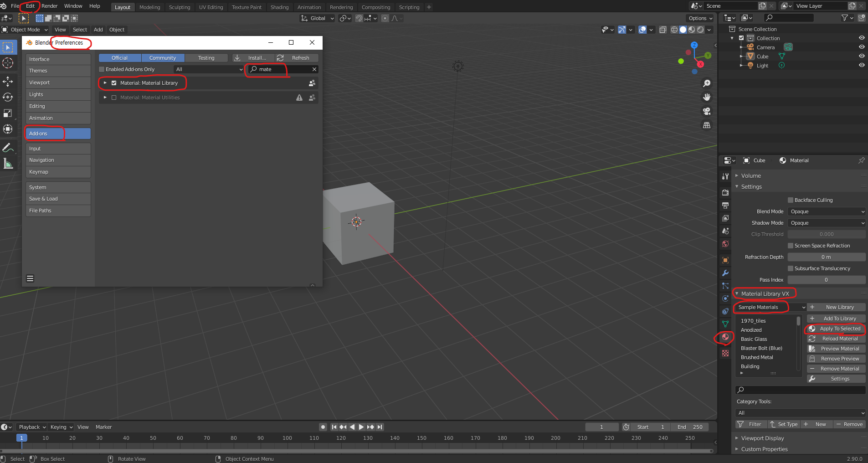Click the viewport zoom magnifier icon

707,83
